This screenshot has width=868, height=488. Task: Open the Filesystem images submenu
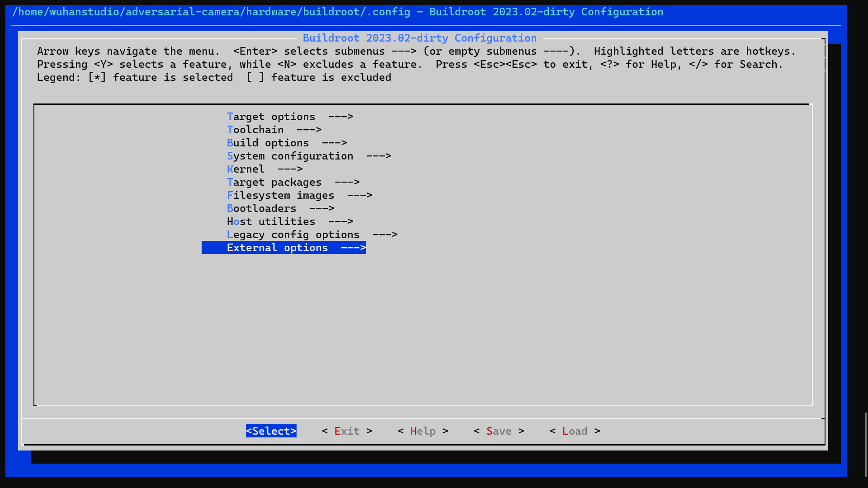280,195
